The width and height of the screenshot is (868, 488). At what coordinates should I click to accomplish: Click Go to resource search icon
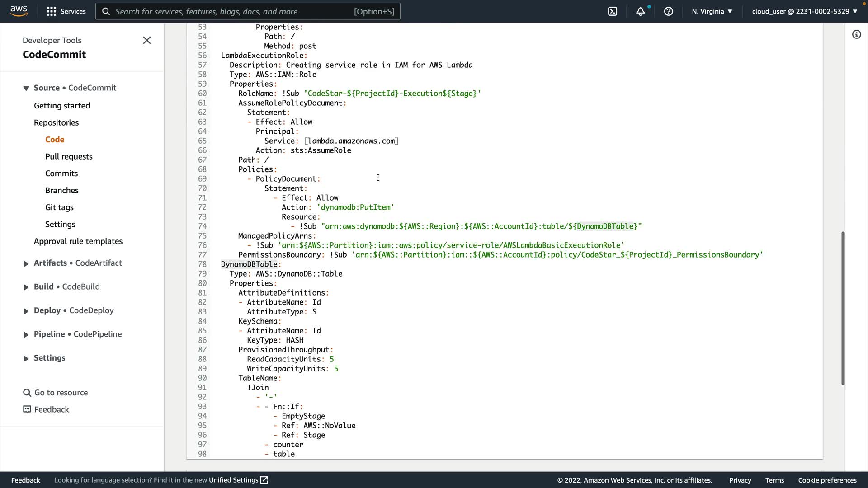click(x=27, y=393)
